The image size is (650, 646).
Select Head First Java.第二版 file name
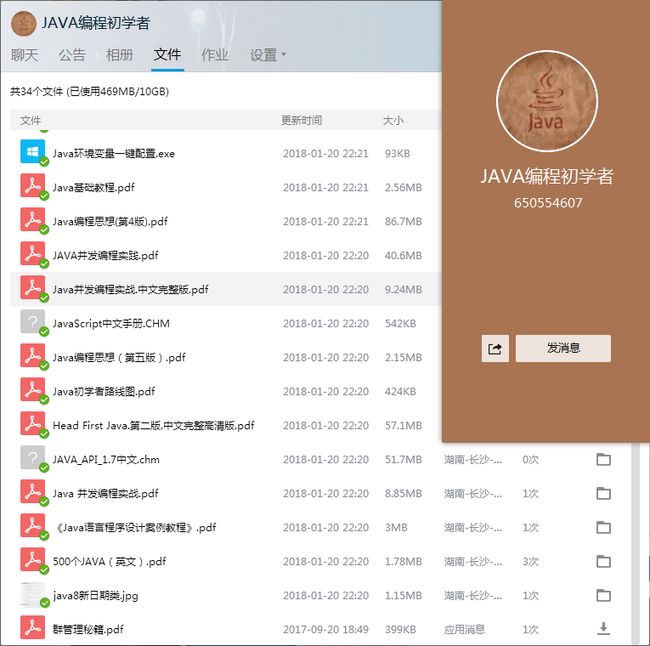click(x=153, y=425)
